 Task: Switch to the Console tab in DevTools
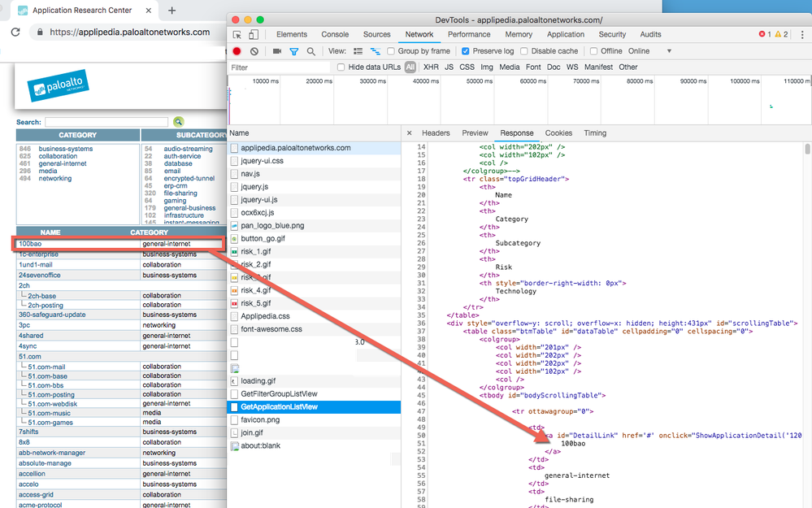335,35
